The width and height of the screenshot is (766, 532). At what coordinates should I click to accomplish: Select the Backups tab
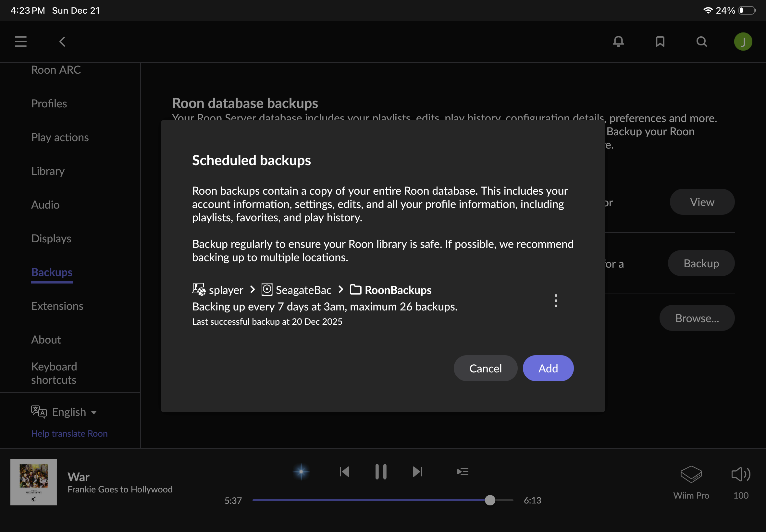point(52,272)
